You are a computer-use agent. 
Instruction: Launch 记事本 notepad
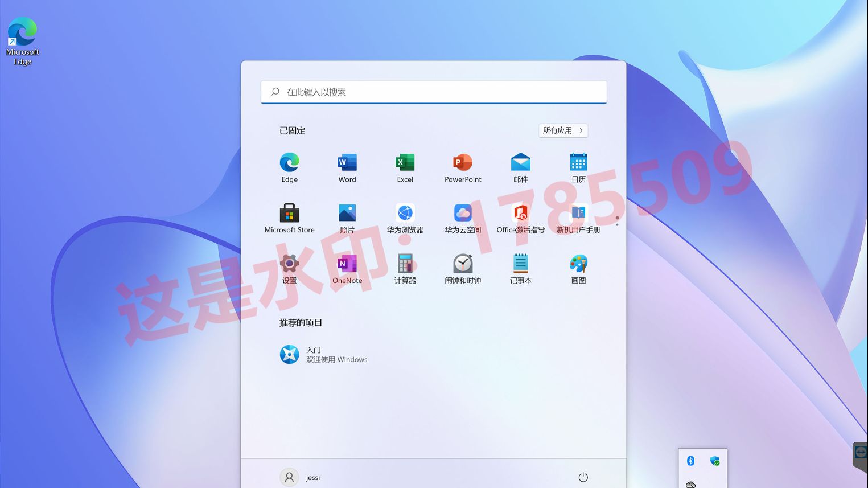[x=521, y=269]
